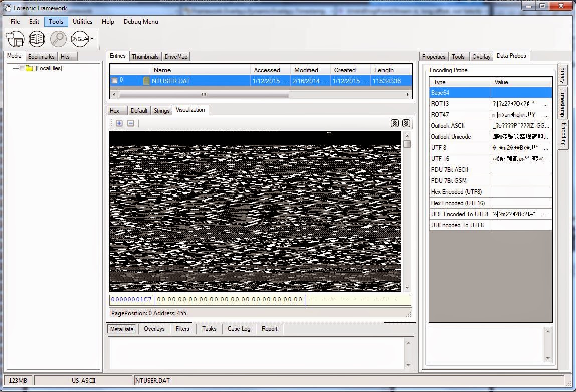
Task: Sort entries by Modified column header
Action: [310, 70]
